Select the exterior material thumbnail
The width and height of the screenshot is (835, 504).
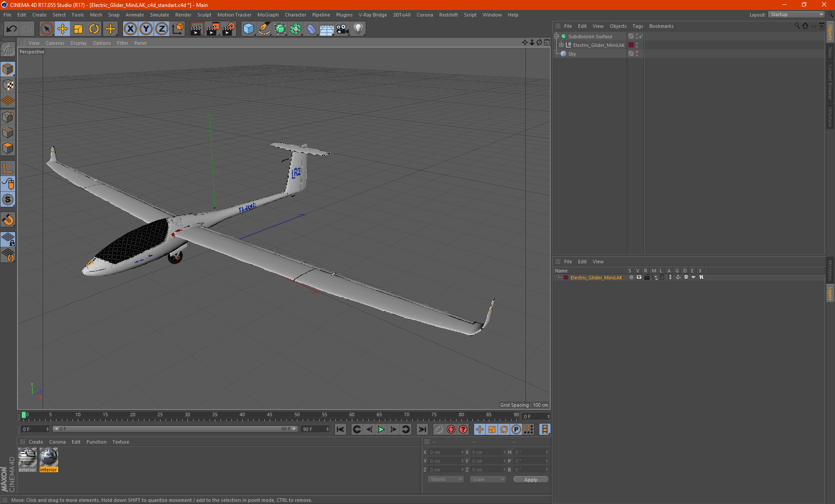(x=27, y=460)
